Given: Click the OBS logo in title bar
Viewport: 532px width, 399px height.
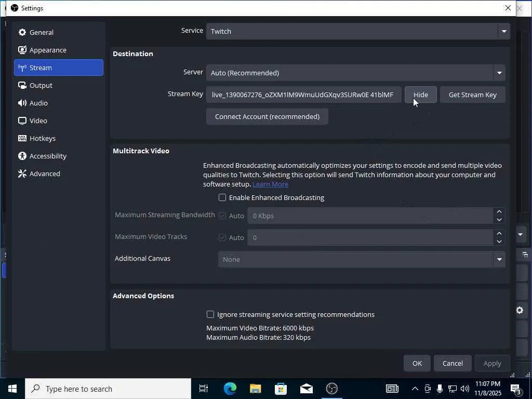Looking at the screenshot, I should [14, 8].
